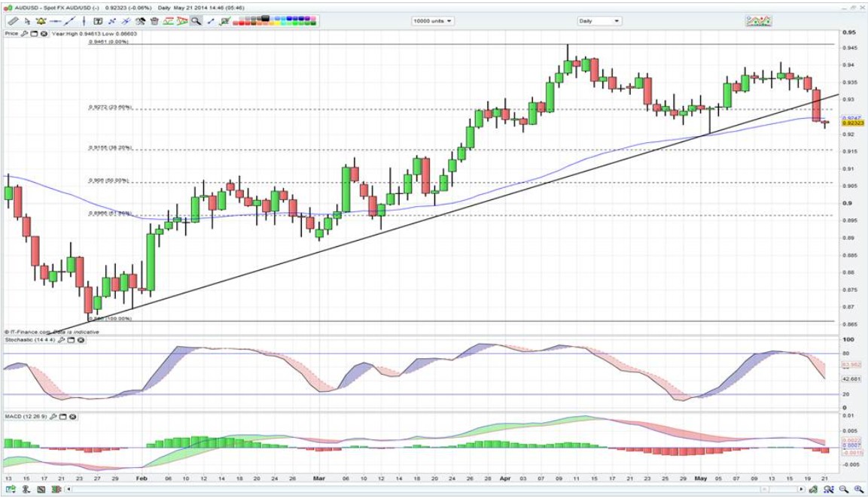868x498 pixels.
Task: Click the trash can delete icon
Action: (154, 21)
